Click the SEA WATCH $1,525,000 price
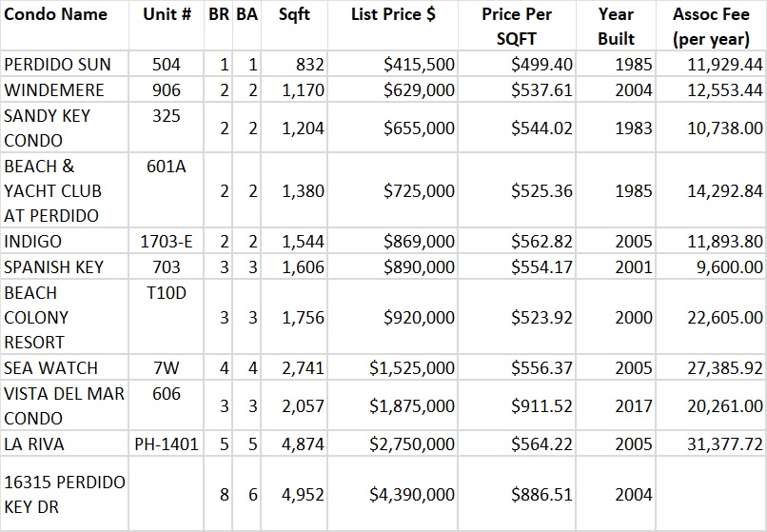The width and height of the screenshot is (767, 532). (411, 367)
